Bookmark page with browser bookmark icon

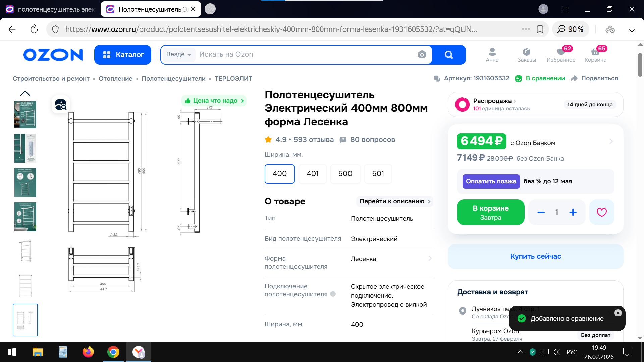coord(540,29)
